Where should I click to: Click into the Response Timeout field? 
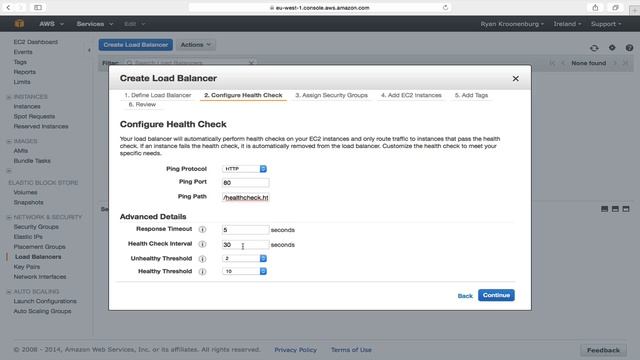point(245,230)
